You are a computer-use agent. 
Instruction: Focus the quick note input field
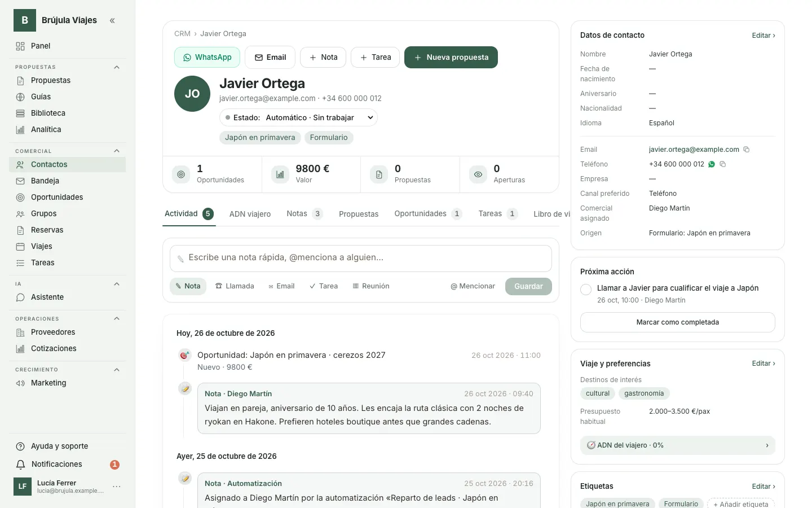(x=361, y=258)
